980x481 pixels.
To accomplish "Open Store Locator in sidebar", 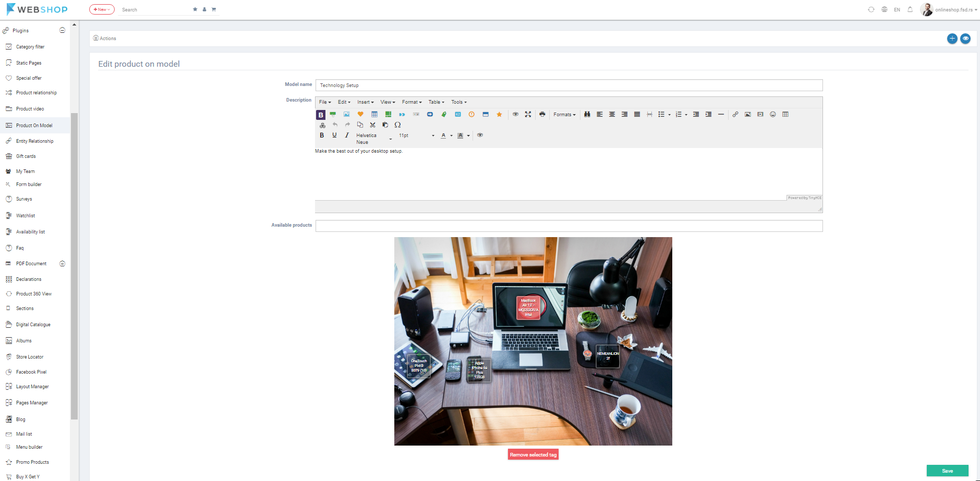I will click(x=30, y=357).
